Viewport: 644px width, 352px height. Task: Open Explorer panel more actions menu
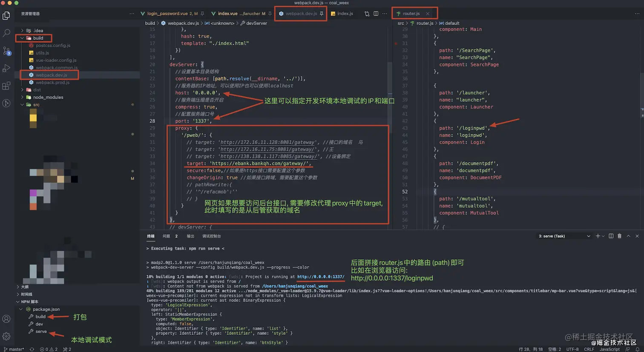(132, 14)
